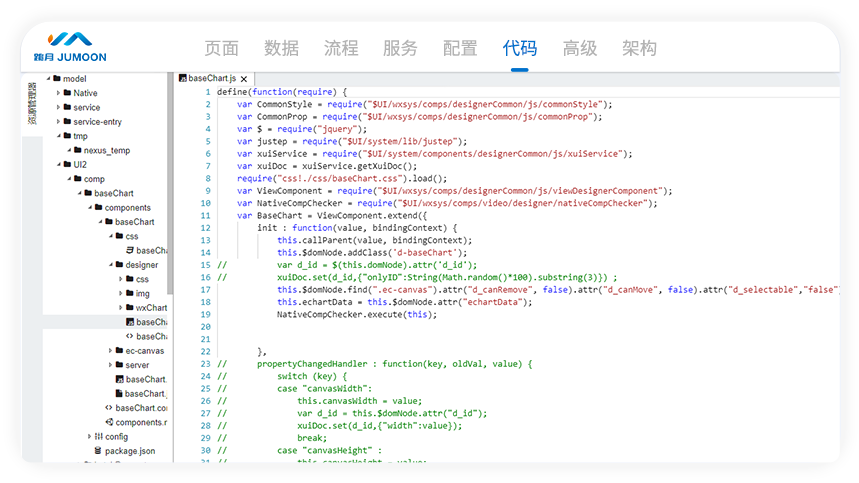Go to the 服务 tab
The image size is (859, 483).
(x=400, y=48)
